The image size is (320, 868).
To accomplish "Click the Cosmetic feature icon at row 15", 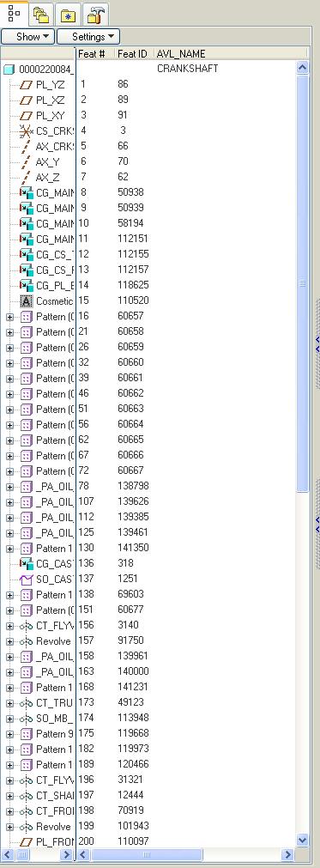I will 26,301.
